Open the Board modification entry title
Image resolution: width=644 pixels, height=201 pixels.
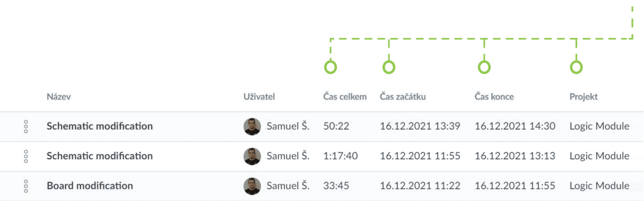point(90,186)
